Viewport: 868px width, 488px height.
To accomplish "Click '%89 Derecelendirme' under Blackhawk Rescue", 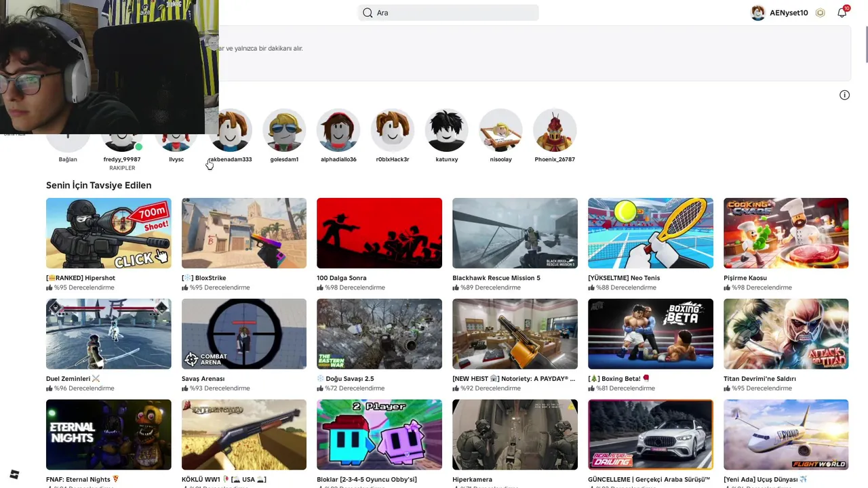I will click(x=490, y=287).
